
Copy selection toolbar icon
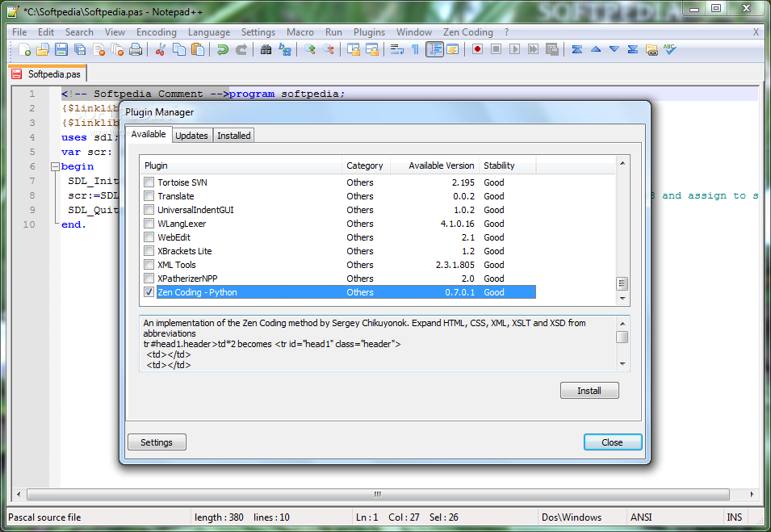(179, 50)
